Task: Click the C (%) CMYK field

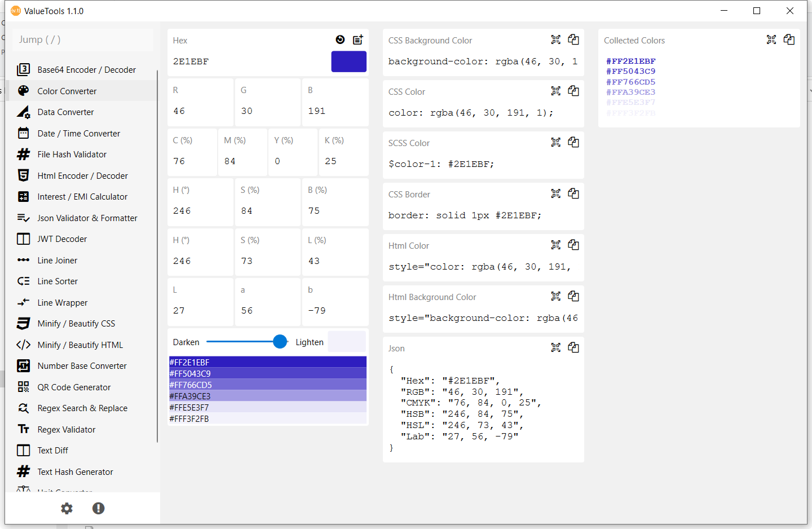Action: [192, 161]
